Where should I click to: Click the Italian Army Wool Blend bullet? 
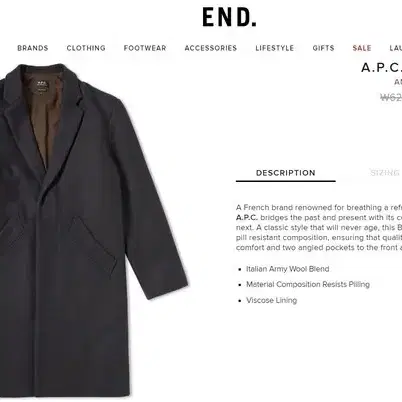[288, 269]
